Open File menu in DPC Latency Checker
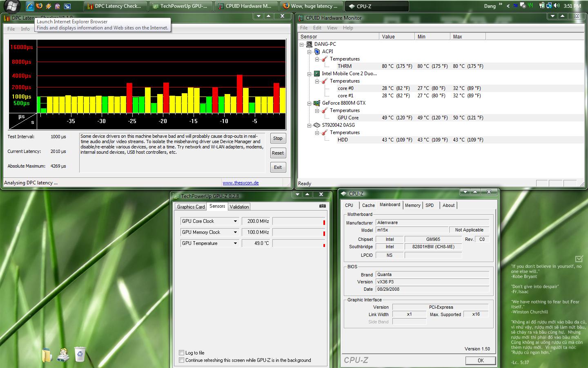588x368 pixels. (x=11, y=29)
